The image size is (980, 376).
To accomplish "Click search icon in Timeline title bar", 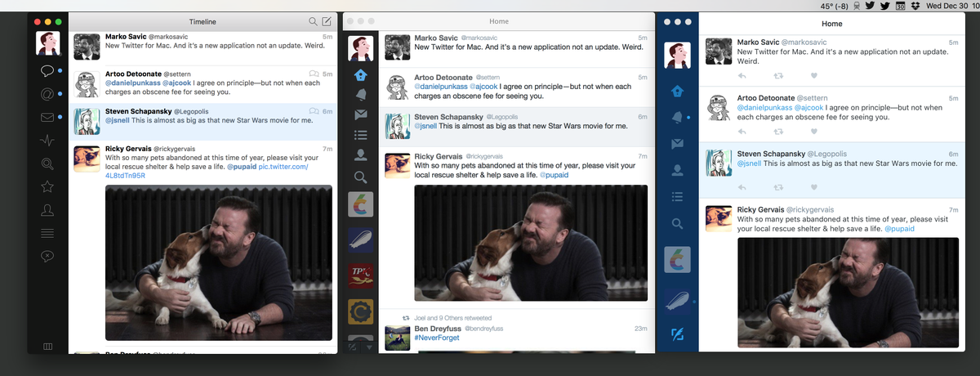I will click(313, 21).
